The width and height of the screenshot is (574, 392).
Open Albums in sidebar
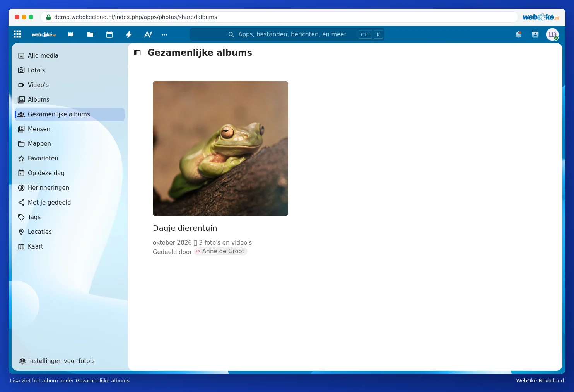point(70,100)
